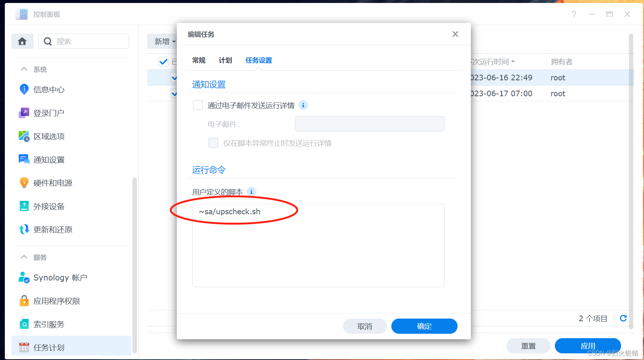Switch to the 常规 tab
Image resolution: width=644 pixels, height=360 pixels.
pos(199,60)
